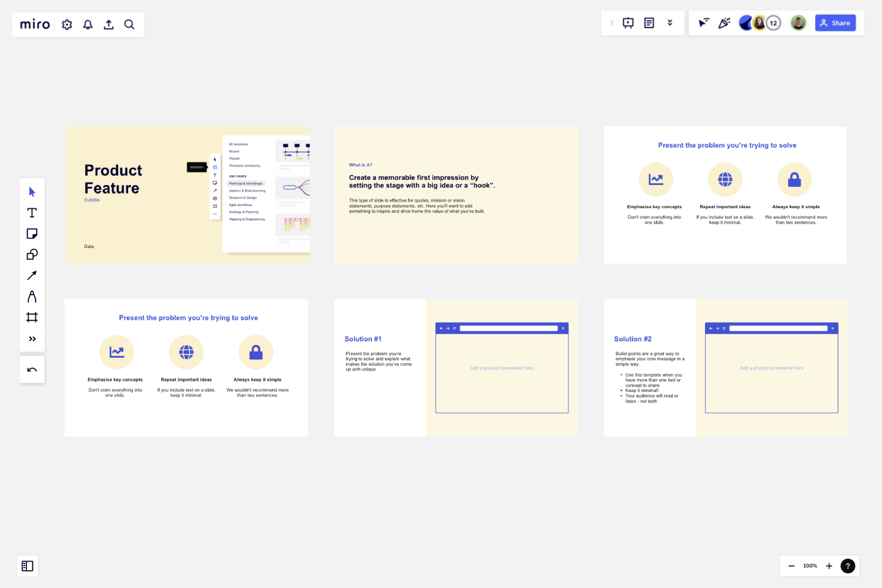The height and width of the screenshot is (588, 882).
Task: Toggle reactions with the confetti icon
Action: pyautogui.click(x=725, y=23)
